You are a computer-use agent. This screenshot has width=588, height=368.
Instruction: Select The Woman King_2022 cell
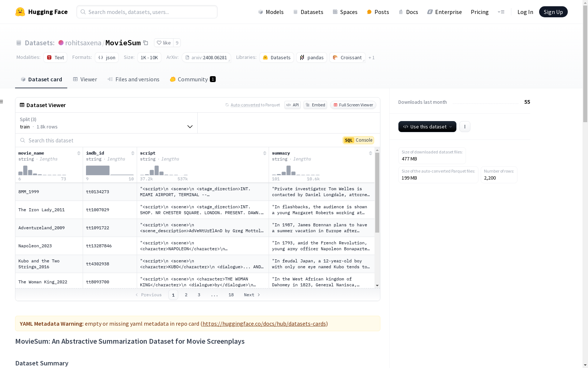[49, 281]
